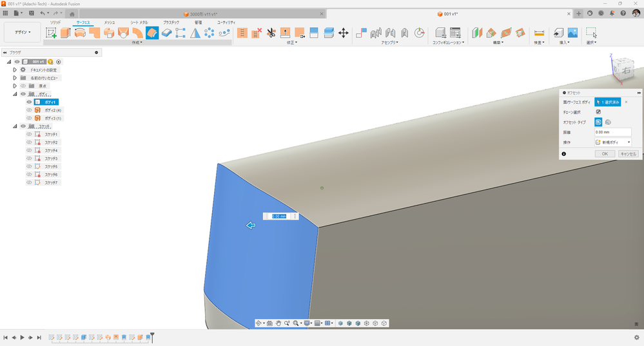Pick the Unstitch tool with red X
644x346 pixels.
(x=257, y=33)
